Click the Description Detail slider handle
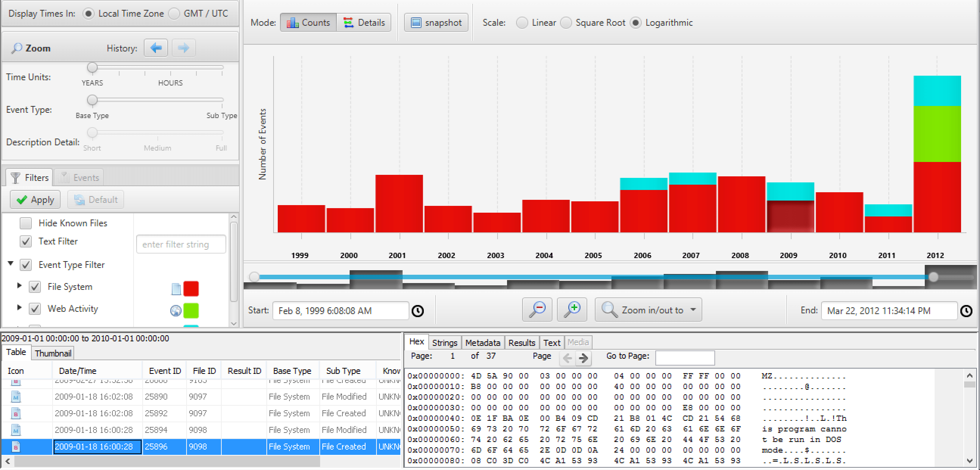The width and height of the screenshot is (980, 470). (x=92, y=132)
